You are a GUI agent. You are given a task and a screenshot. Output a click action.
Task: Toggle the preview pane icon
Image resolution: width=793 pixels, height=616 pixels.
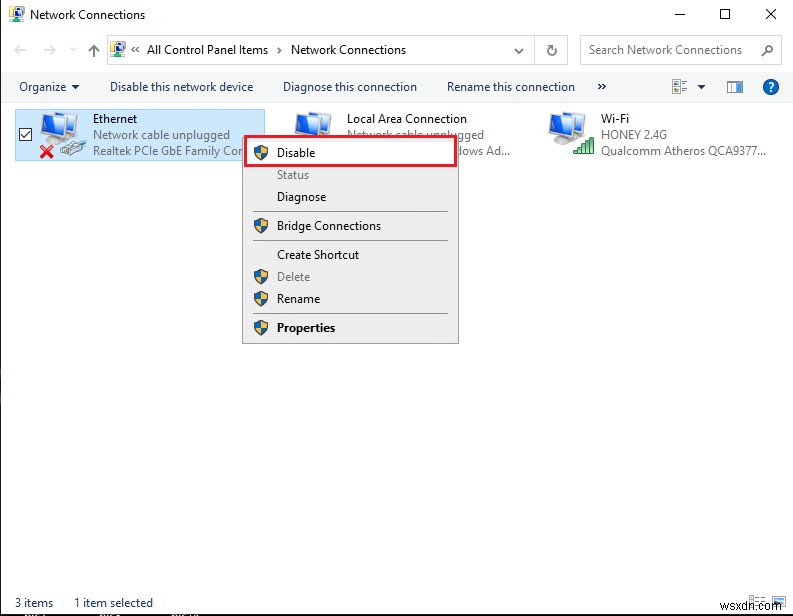735,87
